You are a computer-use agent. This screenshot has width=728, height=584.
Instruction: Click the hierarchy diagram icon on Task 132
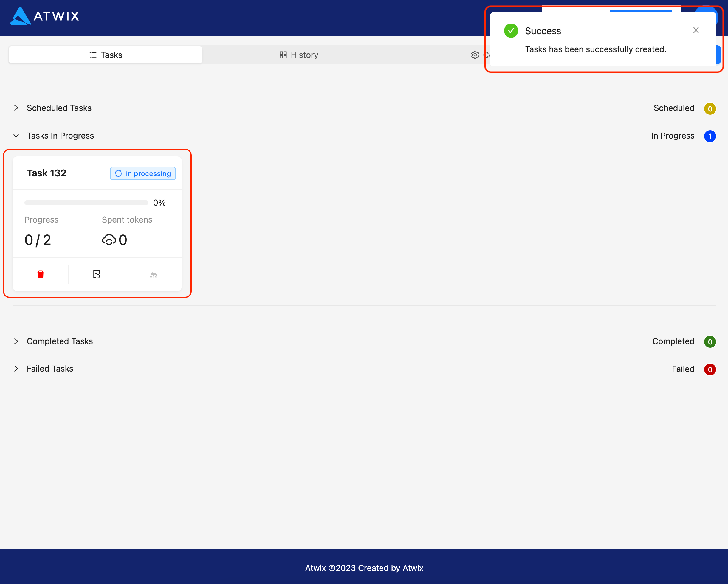pyautogui.click(x=153, y=274)
